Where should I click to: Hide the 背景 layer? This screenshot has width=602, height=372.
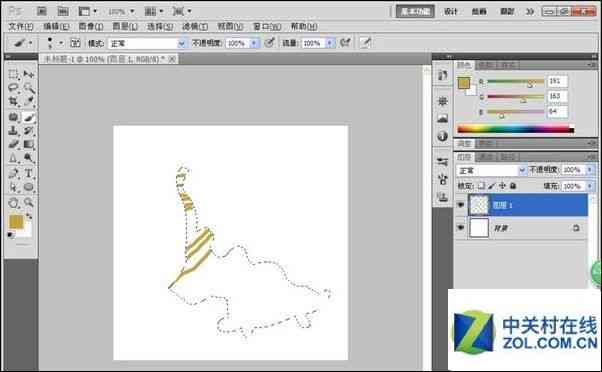click(x=460, y=228)
